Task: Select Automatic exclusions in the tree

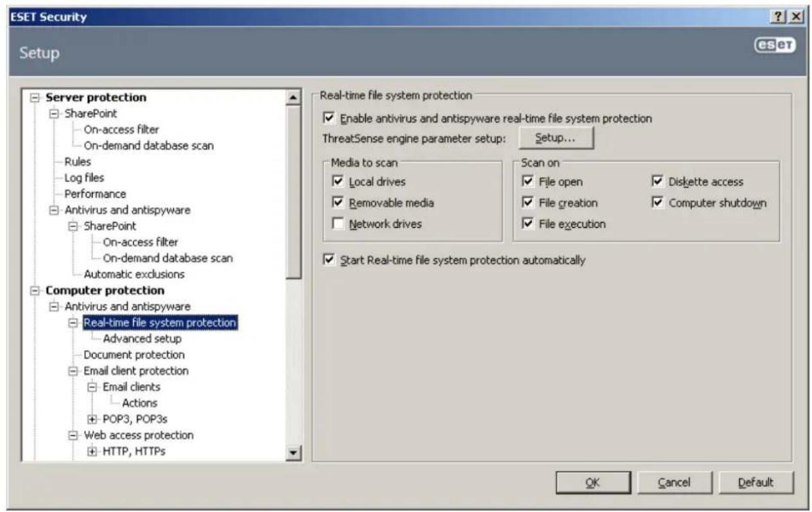Action: pos(134,274)
